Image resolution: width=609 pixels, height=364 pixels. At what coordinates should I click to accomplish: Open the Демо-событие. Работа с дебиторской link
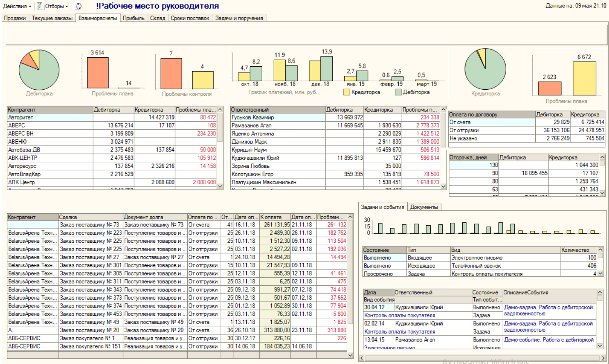(548, 340)
